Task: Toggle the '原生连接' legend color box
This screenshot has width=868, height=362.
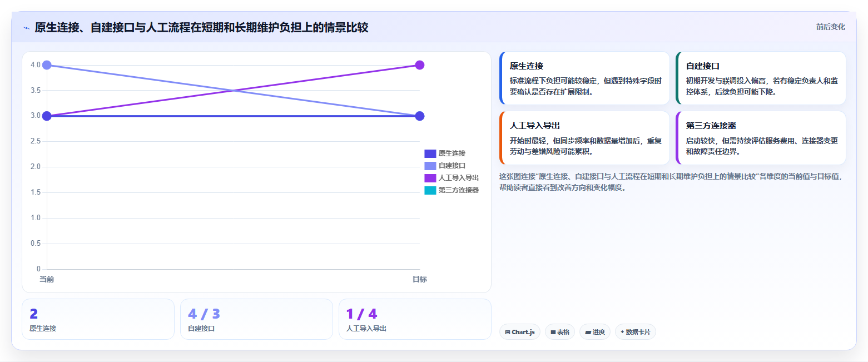Action: pyautogui.click(x=430, y=153)
